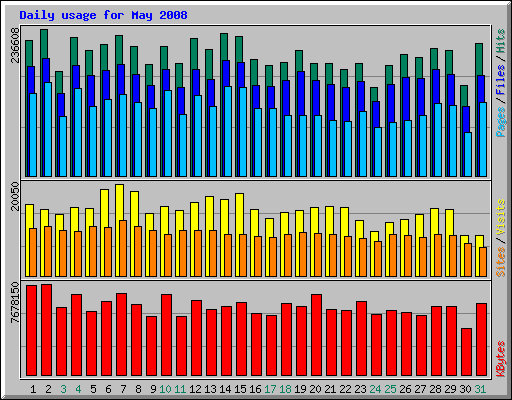Image resolution: width=512 pixels, height=400 pixels.
Task: Click green weekend day label 31
Action: point(480,389)
